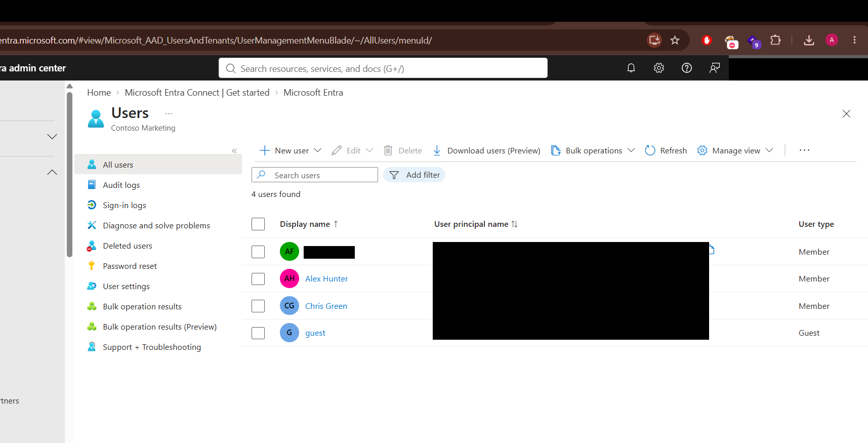
Task: Open the feedback icon in header
Action: pos(715,68)
